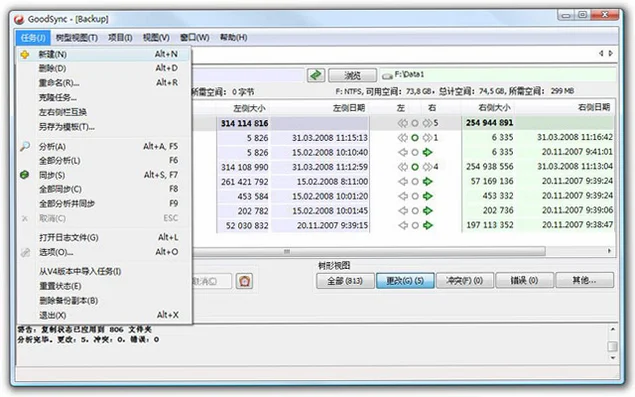
Task: Click the green swap-folders arrow icon
Action: point(316,75)
